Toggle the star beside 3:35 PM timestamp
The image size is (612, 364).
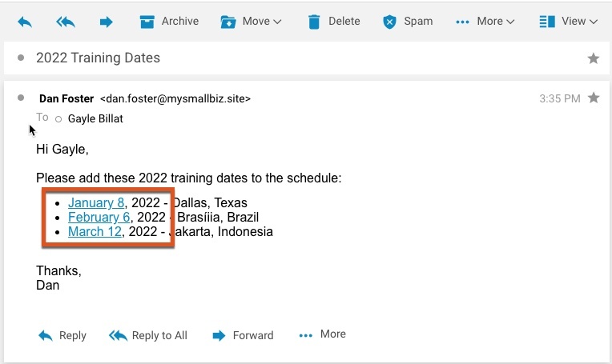click(x=594, y=98)
